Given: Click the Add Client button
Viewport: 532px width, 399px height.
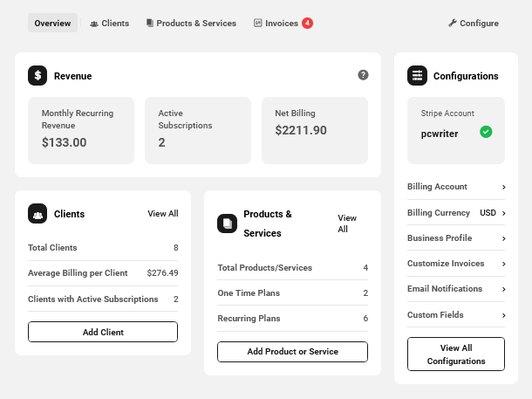Looking at the screenshot, I should click(x=103, y=332).
